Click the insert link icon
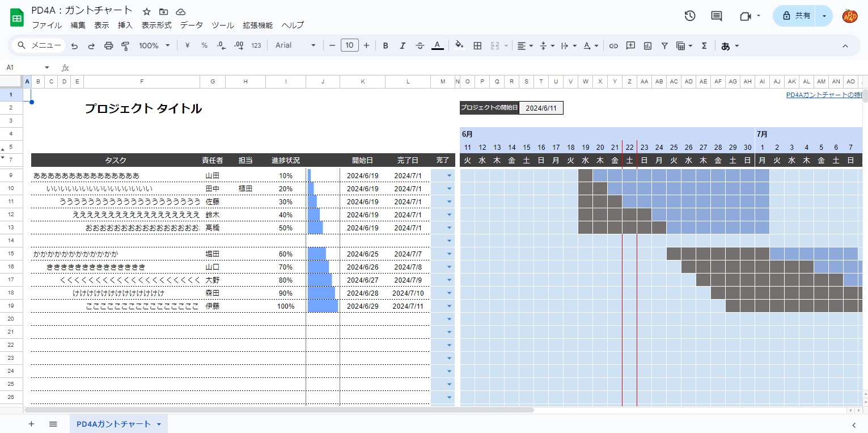 [613, 46]
